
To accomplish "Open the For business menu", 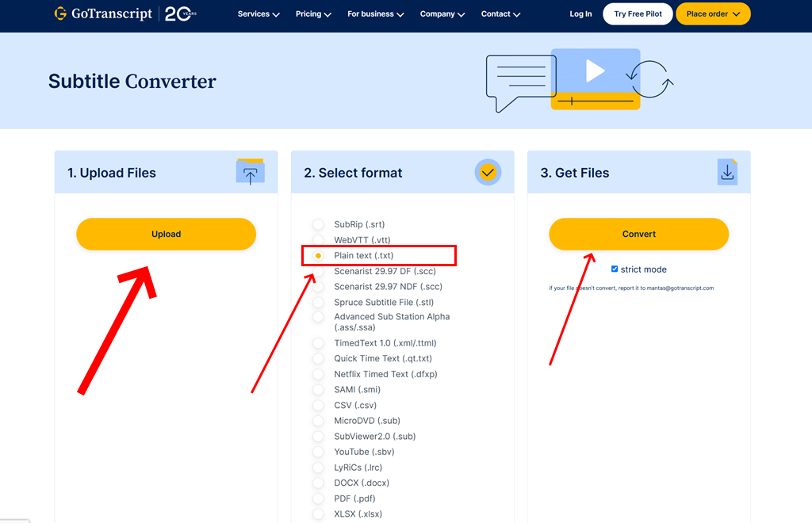I will pyautogui.click(x=375, y=14).
